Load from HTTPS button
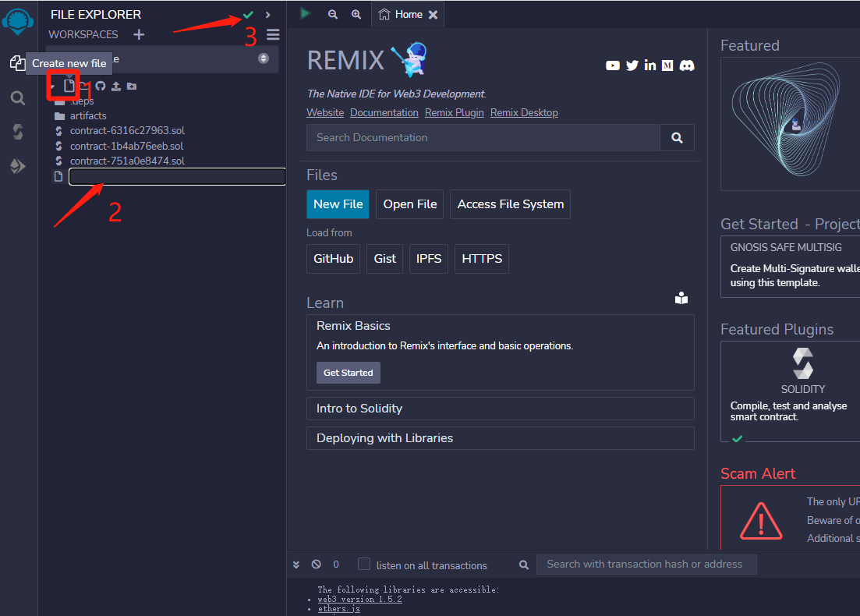 click(x=482, y=259)
